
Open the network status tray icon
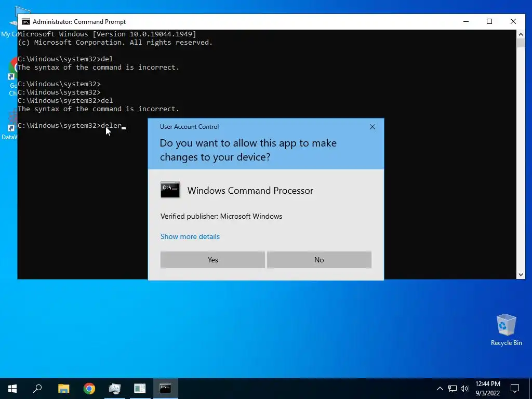pyautogui.click(x=453, y=389)
